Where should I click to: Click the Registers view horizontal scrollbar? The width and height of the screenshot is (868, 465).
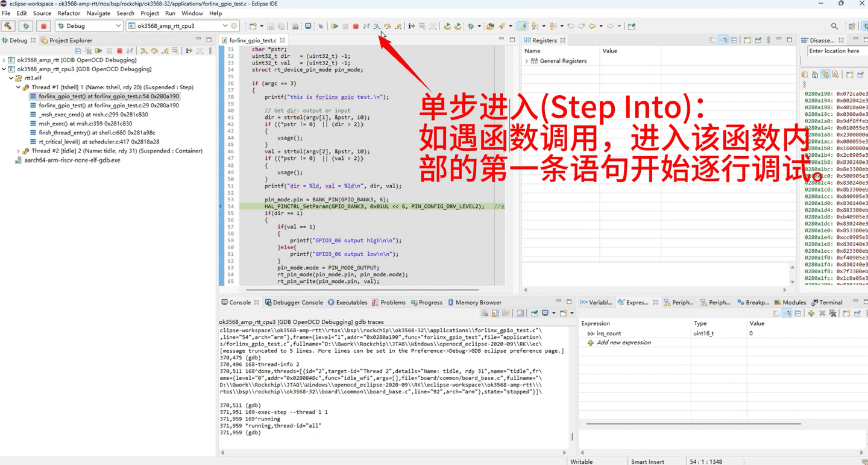pyautogui.click(x=655, y=290)
